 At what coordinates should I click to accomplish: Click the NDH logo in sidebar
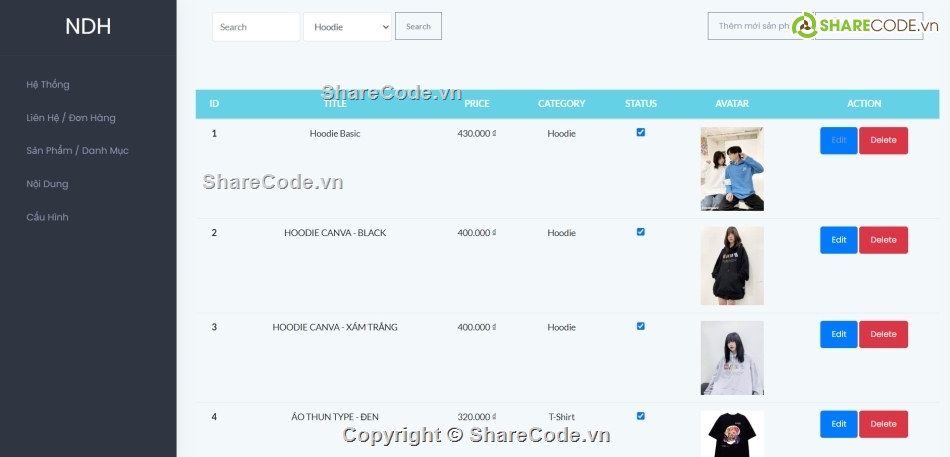coord(88,27)
